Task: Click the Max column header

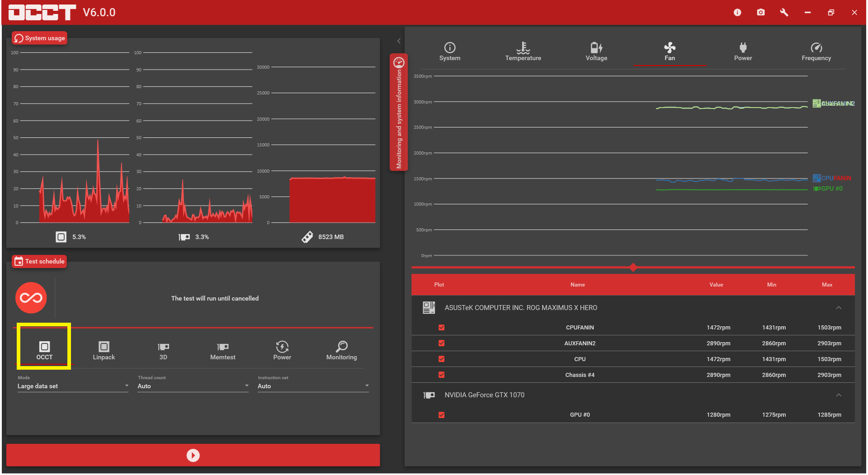Action: coord(827,285)
